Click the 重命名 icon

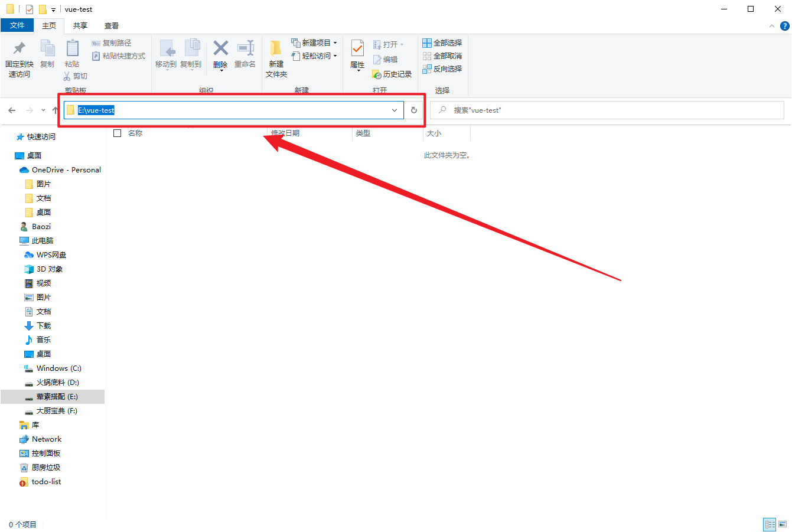tap(245, 48)
